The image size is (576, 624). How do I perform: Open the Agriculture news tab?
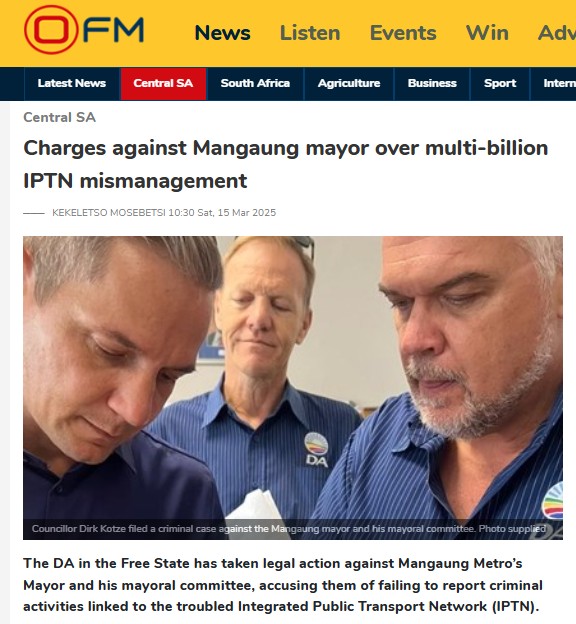[349, 83]
